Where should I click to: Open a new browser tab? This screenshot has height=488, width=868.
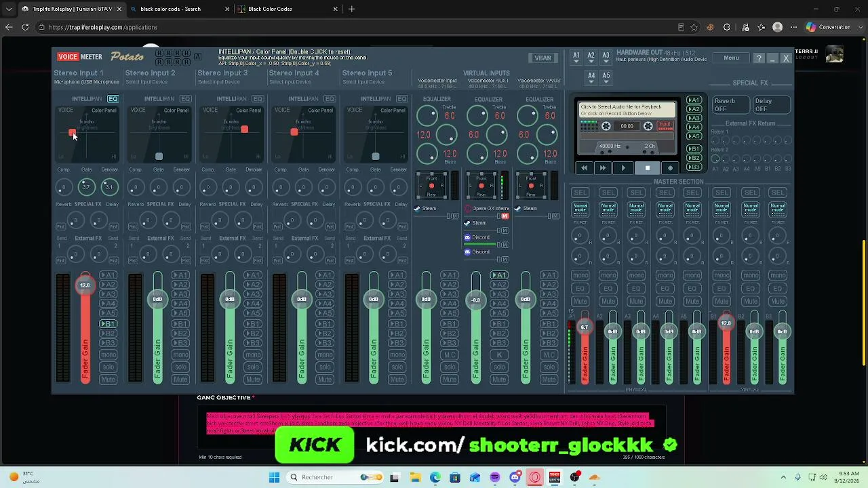pyautogui.click(x=351, y=9)
